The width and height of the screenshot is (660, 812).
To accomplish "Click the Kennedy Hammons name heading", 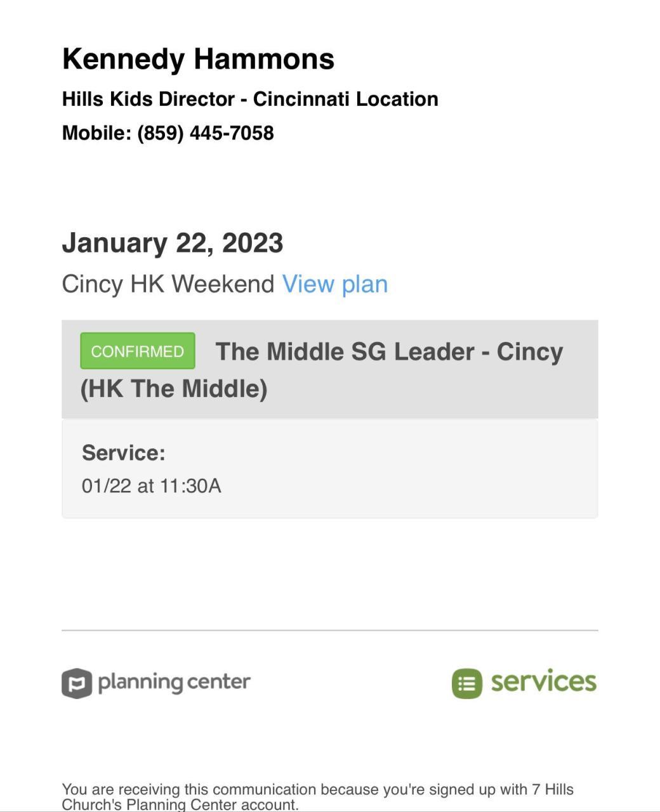I will tap(198, 59).
